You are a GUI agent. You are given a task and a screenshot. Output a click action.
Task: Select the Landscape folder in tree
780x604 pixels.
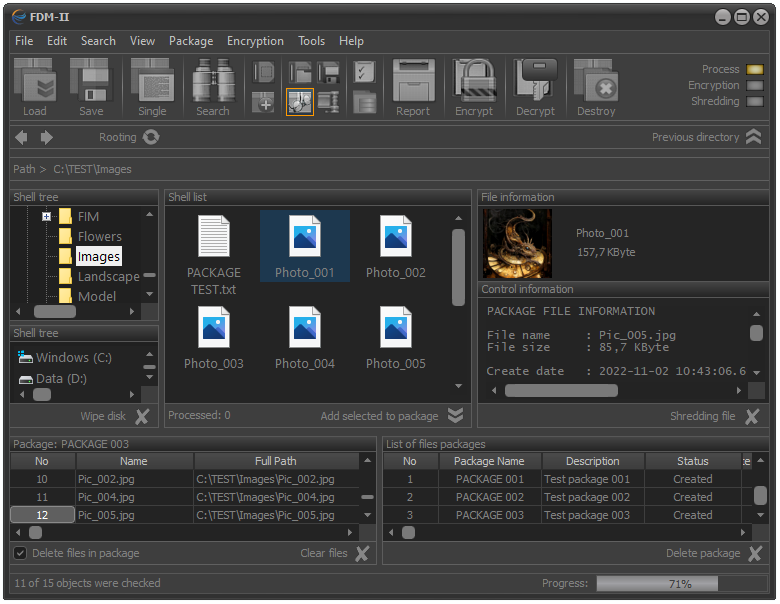click(x=108, y=277)
